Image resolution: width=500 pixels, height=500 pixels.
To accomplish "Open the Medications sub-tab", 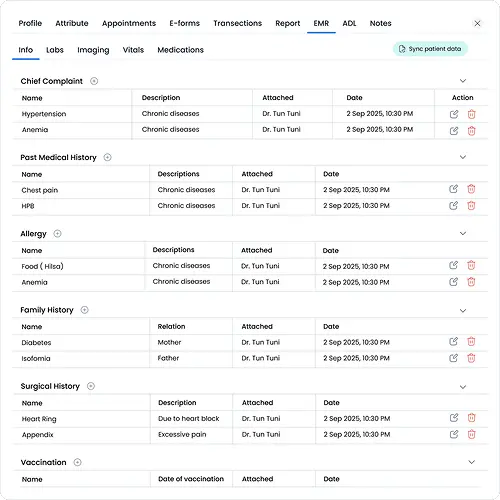I will point(180,50).
